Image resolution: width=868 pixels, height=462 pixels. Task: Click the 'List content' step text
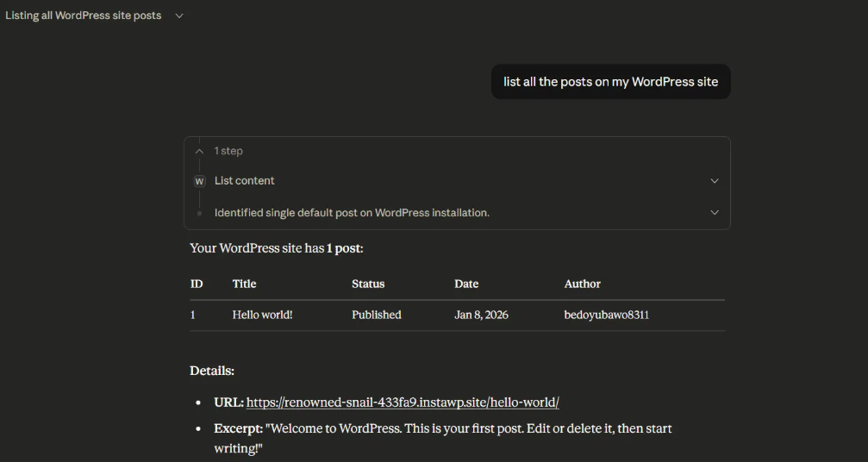click(244, 180)
